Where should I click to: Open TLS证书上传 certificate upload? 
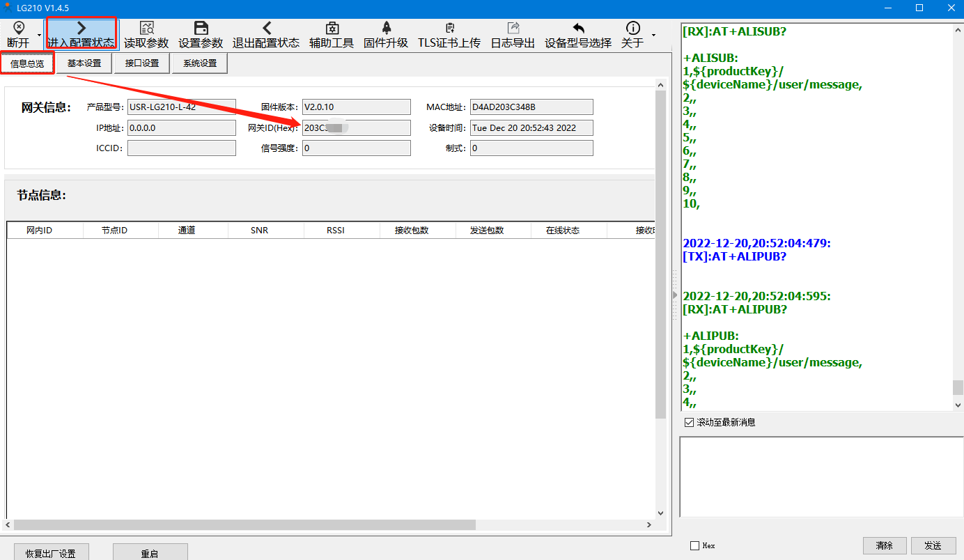point(449,28)
